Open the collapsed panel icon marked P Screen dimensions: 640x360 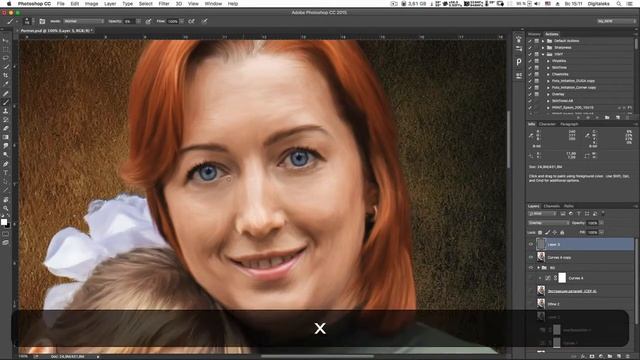click(x=519, y=62)
